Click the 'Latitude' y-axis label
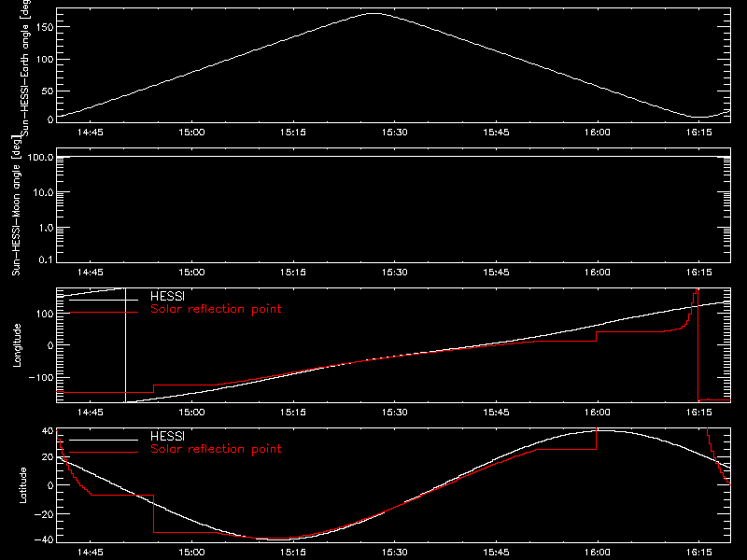The width and height of the screenshot is (747, 560). (22, 485)
